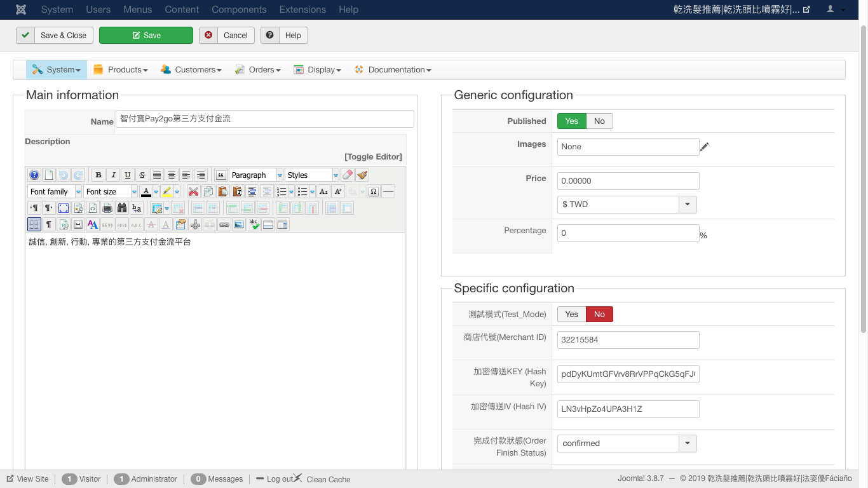This screenshot has height=488, width=868.
Task: Set Published to Yes
Action: tap(571, 121)
